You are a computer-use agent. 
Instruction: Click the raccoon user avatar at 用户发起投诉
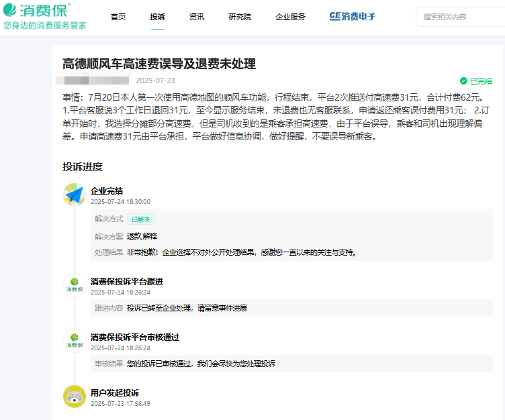click(x=75, y=397)
